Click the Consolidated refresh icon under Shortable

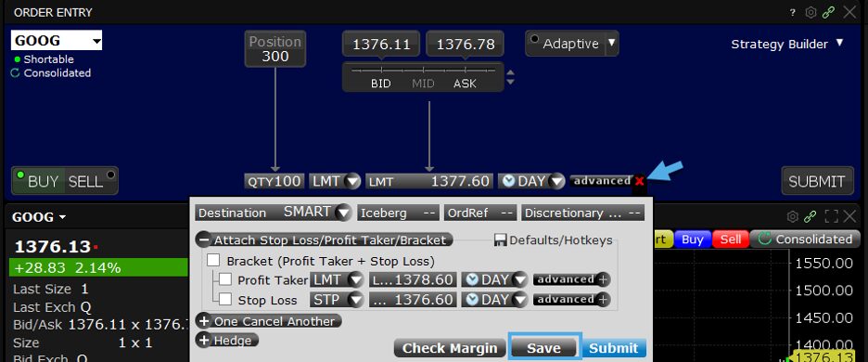pos(16,73)
